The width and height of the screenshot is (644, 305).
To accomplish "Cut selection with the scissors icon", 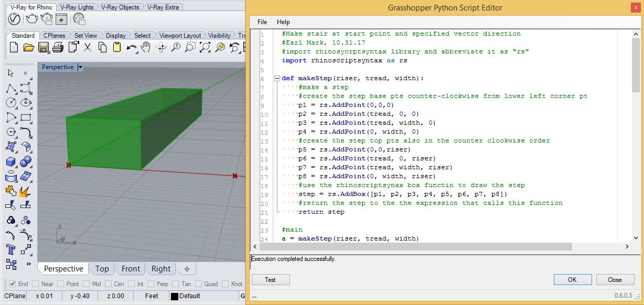I will [x=88, y=48].
